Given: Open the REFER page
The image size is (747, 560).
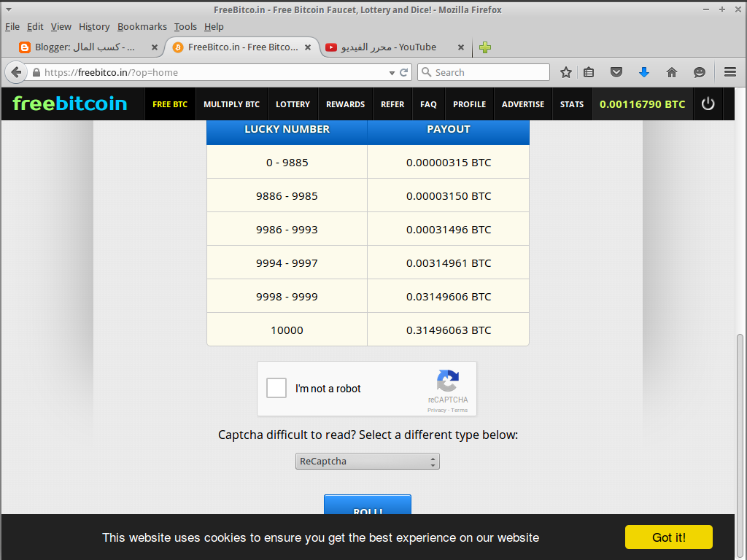Looking at the screenshot, I should tap(392, 104).
